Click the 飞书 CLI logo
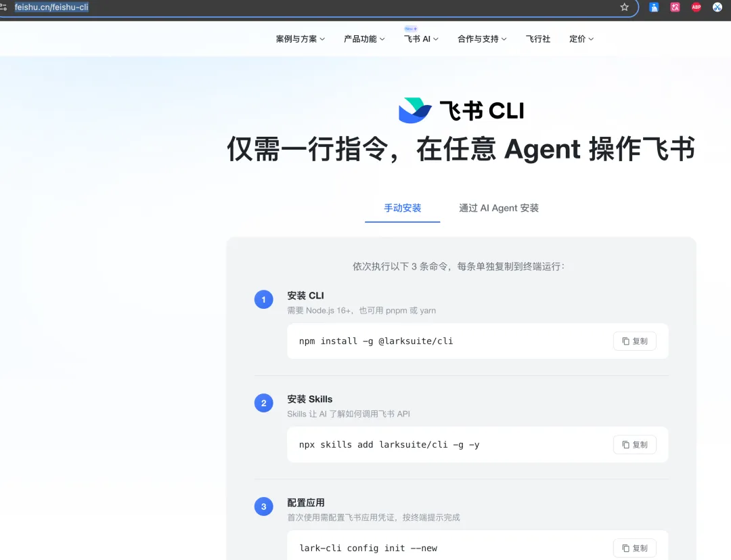 tap(461, 110)
